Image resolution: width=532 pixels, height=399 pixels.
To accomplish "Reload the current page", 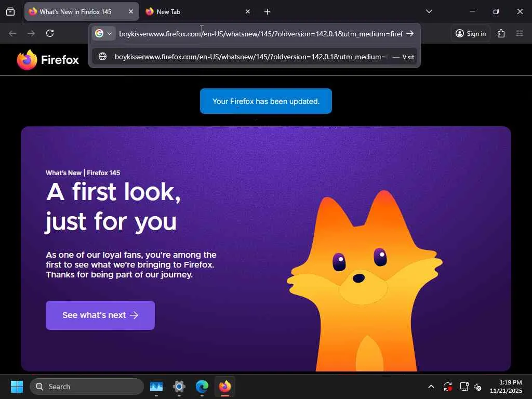I will point(50,33).
